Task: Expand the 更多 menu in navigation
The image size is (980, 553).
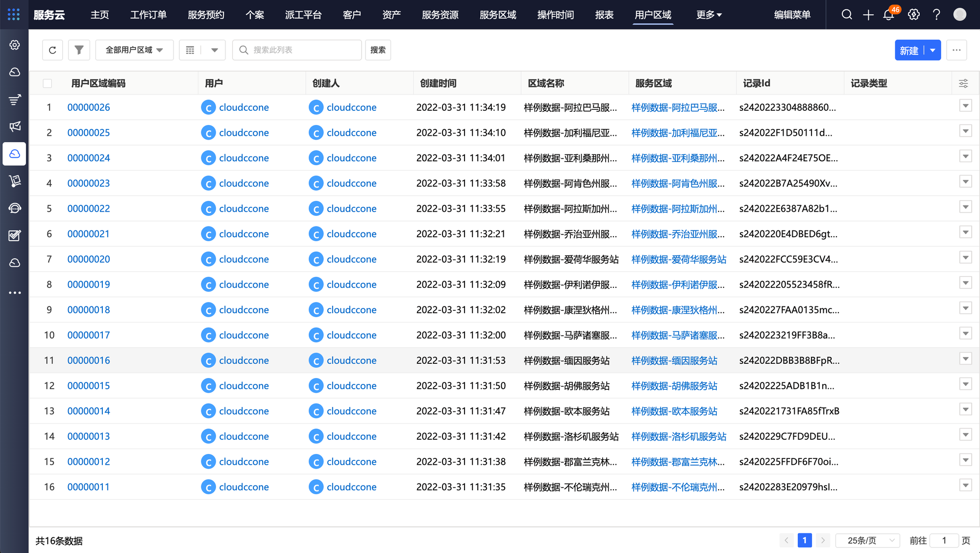Action: tap(709, 15)
